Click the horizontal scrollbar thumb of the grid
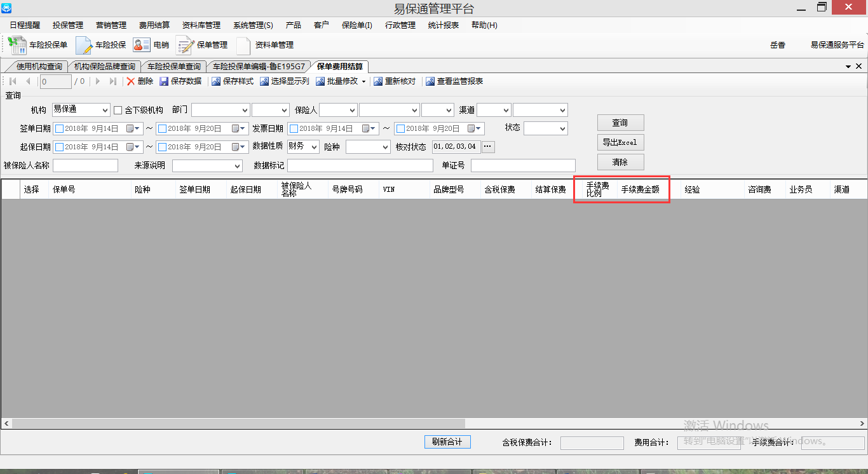 [238, 423]
